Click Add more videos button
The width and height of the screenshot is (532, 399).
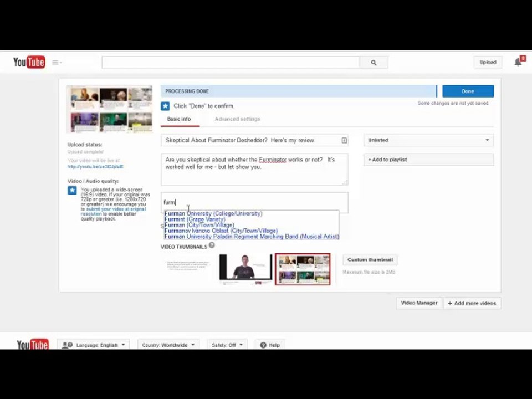click(x=472, y=303)
